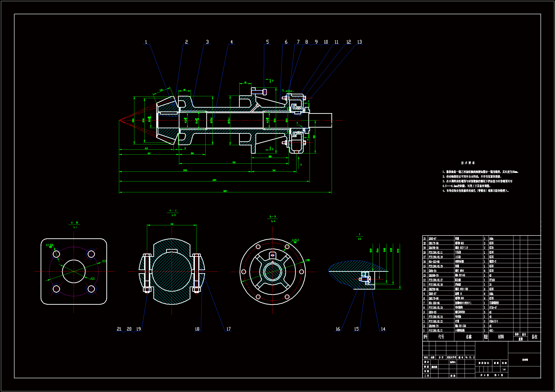Click the 4×M10 hole annotation
Image resolution: width=555 pixels, height=392 pixels.
(50, 245)
